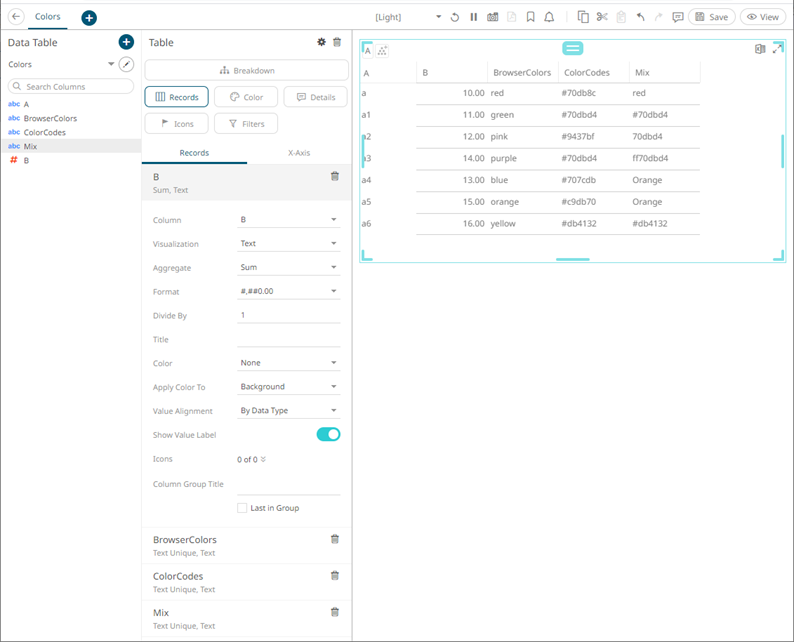794x642 pixels.
Task: Click the Search Columns input field
Action: tap(76, 87)
